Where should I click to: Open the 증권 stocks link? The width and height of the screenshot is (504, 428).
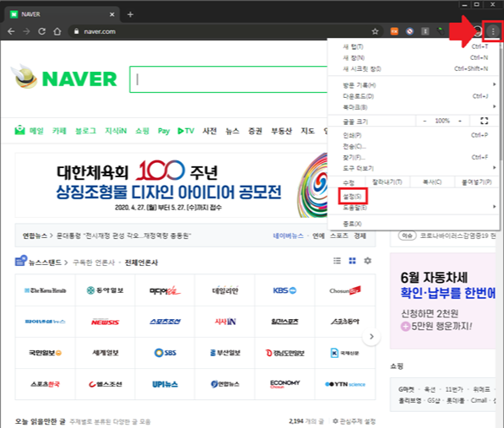(x=255, y=131)
